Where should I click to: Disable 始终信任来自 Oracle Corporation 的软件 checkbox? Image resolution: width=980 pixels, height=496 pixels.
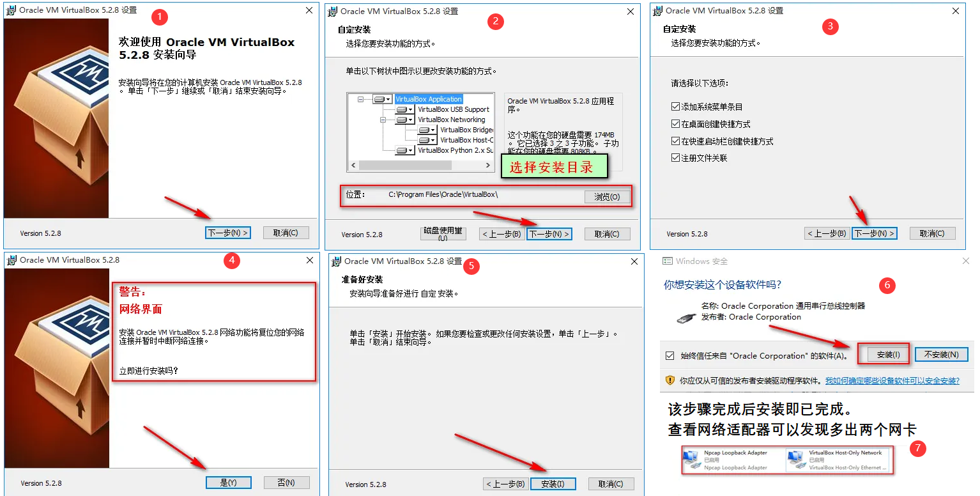670,355
